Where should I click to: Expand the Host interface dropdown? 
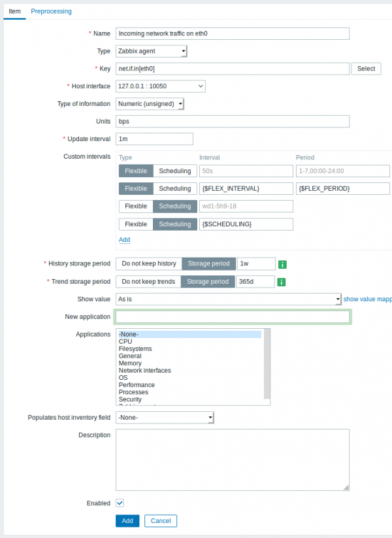click(160, 86)
